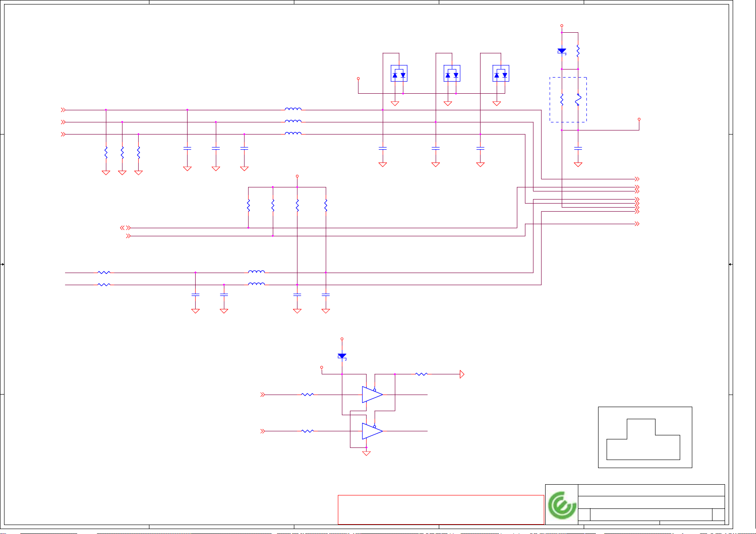Select the resistor on the buffer enable line
The image size is (756, 534).
pos(421,374)
